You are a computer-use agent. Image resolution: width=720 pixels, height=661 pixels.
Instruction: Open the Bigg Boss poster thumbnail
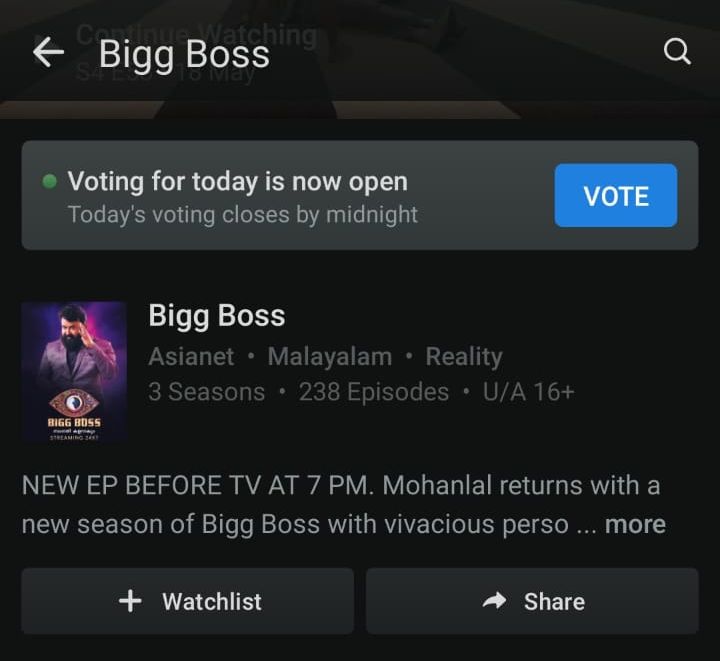74,372
